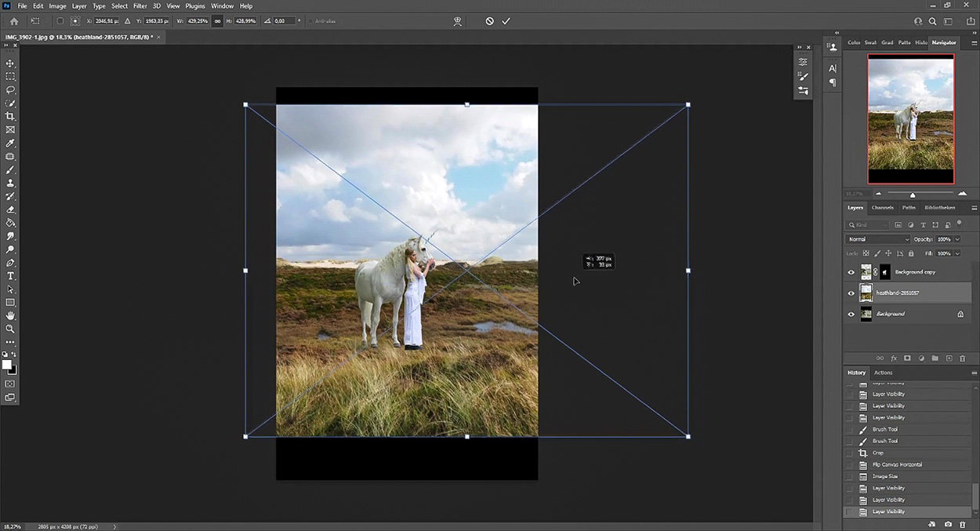
Task: Open the Filter menu
Action: point(140,5)
